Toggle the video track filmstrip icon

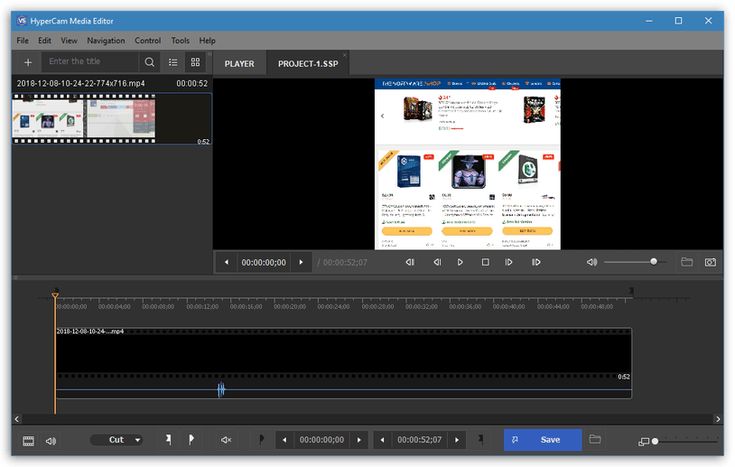pos(29,441)
